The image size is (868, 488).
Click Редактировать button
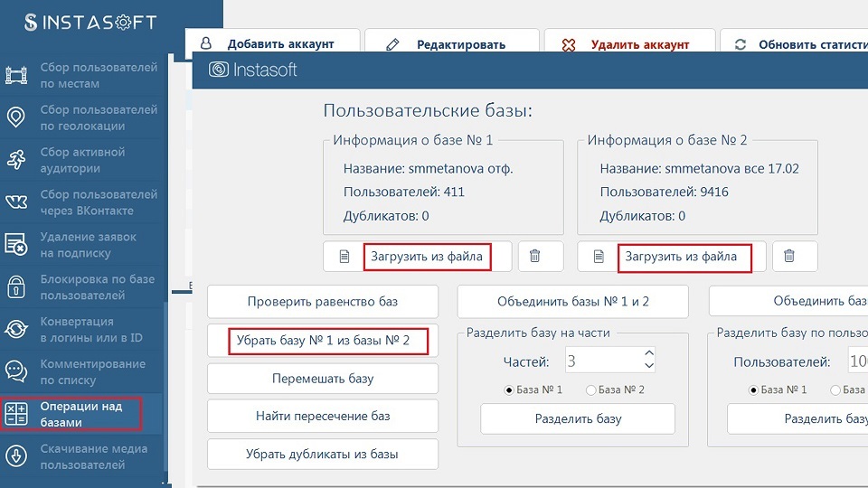click(452, 41)
